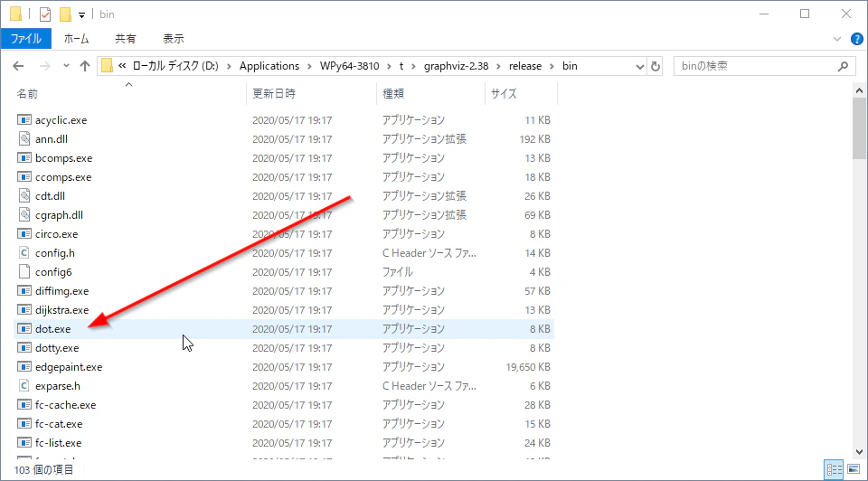Click the scrollbar down arrow

click(859, 452)
